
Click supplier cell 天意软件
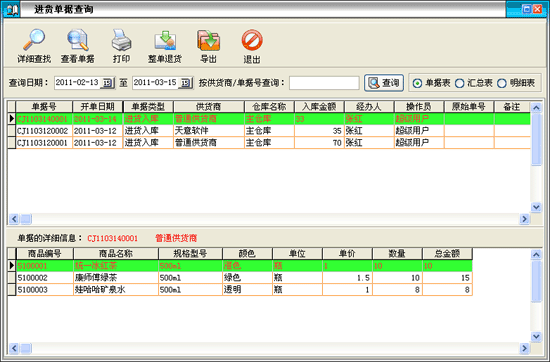[x=209, y=131]
